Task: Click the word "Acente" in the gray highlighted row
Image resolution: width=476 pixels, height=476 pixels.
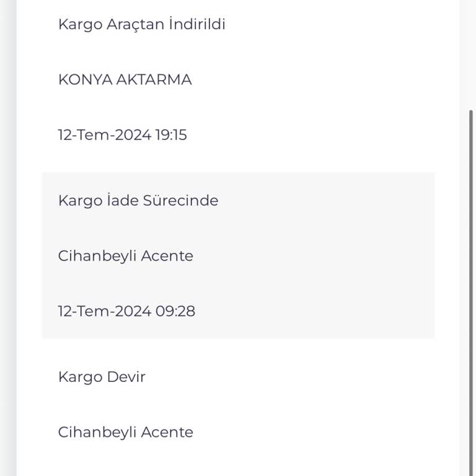Action: point(167,256)
